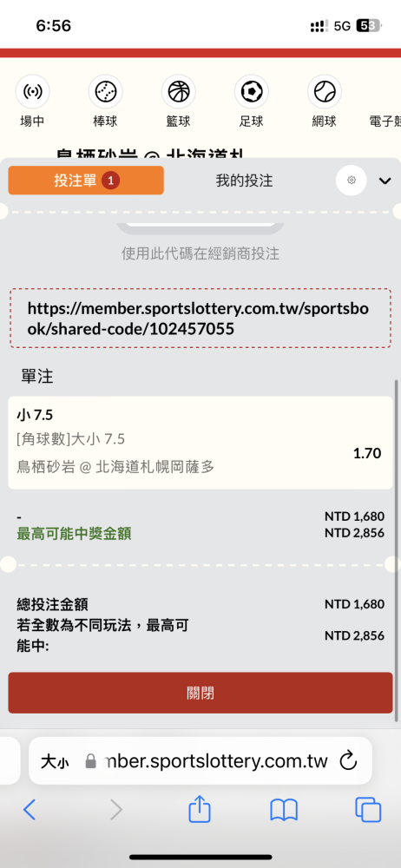Tap the 關閉 close button
The width and height of the screenshot is (401, 868).
200,693
